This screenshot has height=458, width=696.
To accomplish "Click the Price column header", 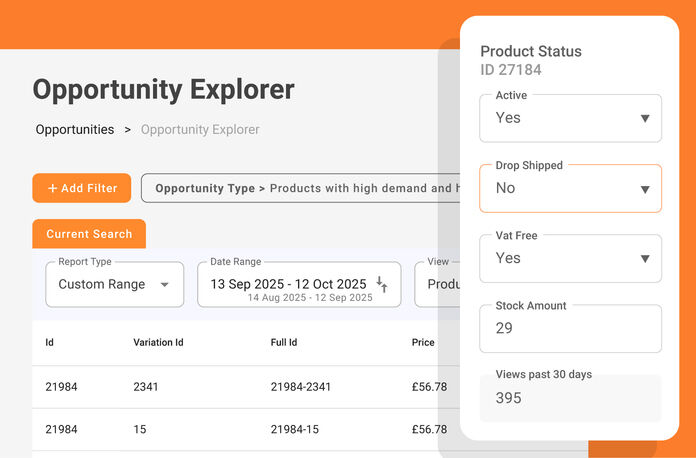I will click(x=423, y=343).
